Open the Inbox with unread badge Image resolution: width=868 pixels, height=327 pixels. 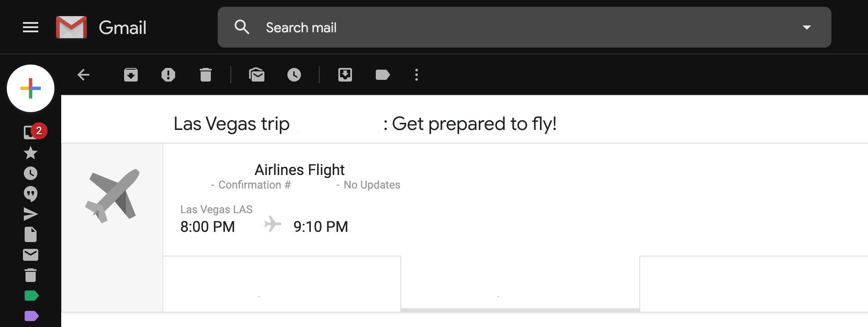point(30,132)
